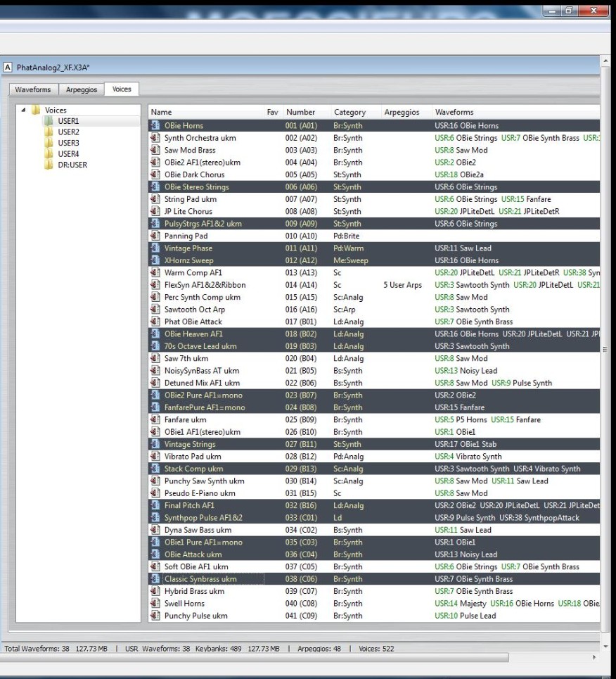
Task: Sort by the Category column header
Action: coord(356,112)
